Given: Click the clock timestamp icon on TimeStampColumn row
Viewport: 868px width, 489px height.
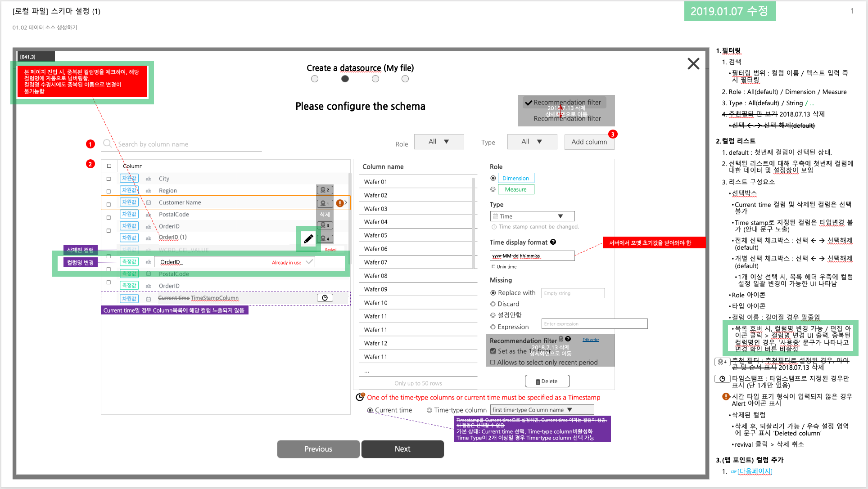Looking at the screenshot, I should pyautogui.click(x=325, y=297).
